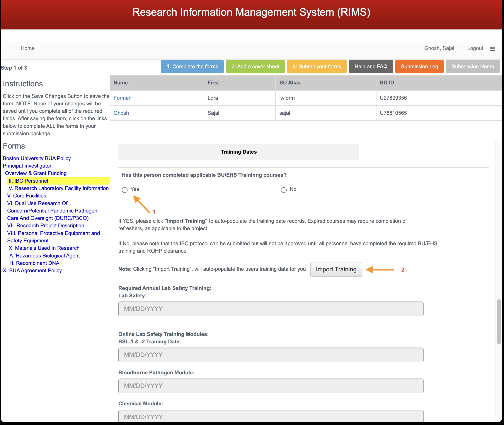Viewport: 504px width, 425px height.
Task: Go to step 1 Complete the forms
Action: point(192,67)
